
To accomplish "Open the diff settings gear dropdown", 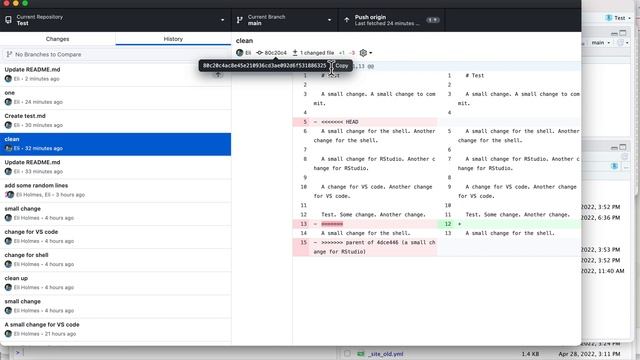I will pyautogui.click(x=365, y=53).
